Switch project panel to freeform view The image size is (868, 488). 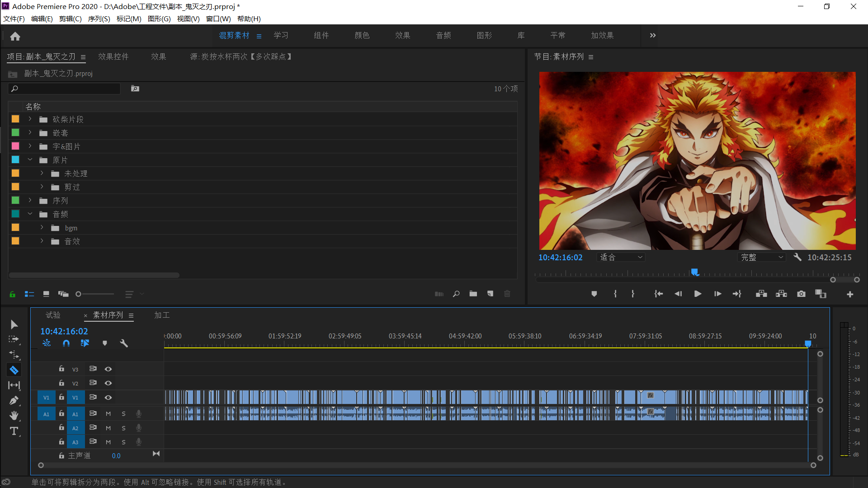click(x=63, y=294)
